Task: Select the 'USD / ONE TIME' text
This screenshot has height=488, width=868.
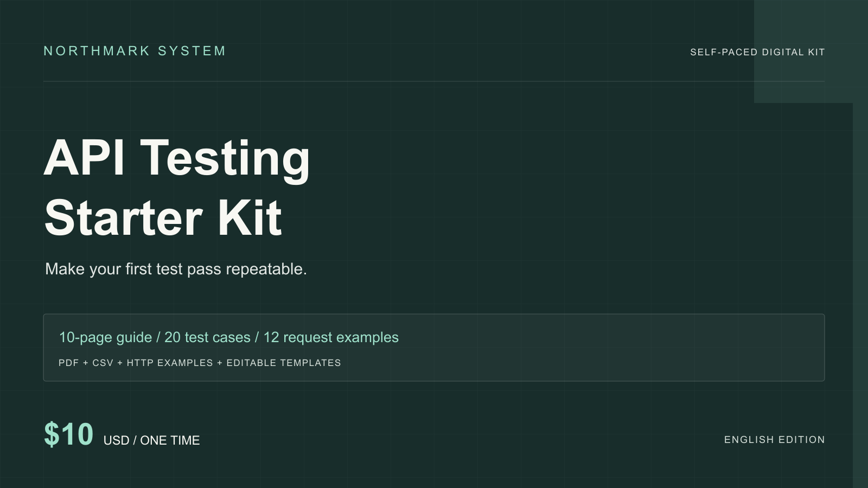Action: (151, 440)
